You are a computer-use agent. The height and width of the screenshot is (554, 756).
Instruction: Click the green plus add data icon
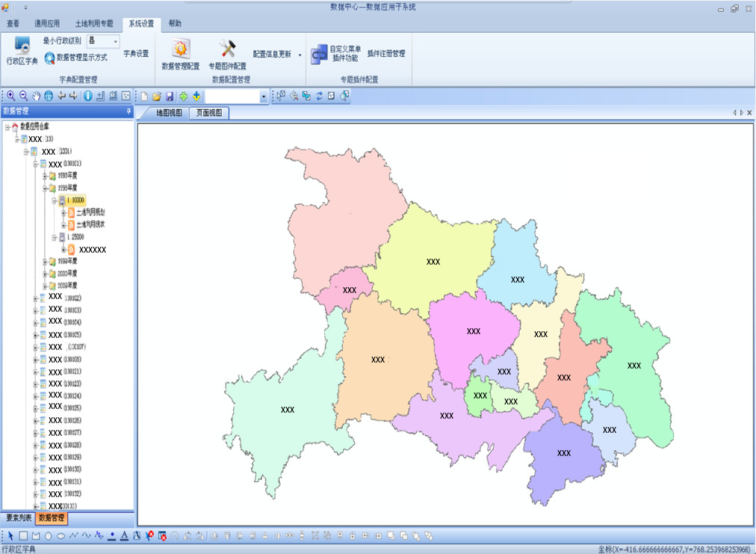coord(183,96)
